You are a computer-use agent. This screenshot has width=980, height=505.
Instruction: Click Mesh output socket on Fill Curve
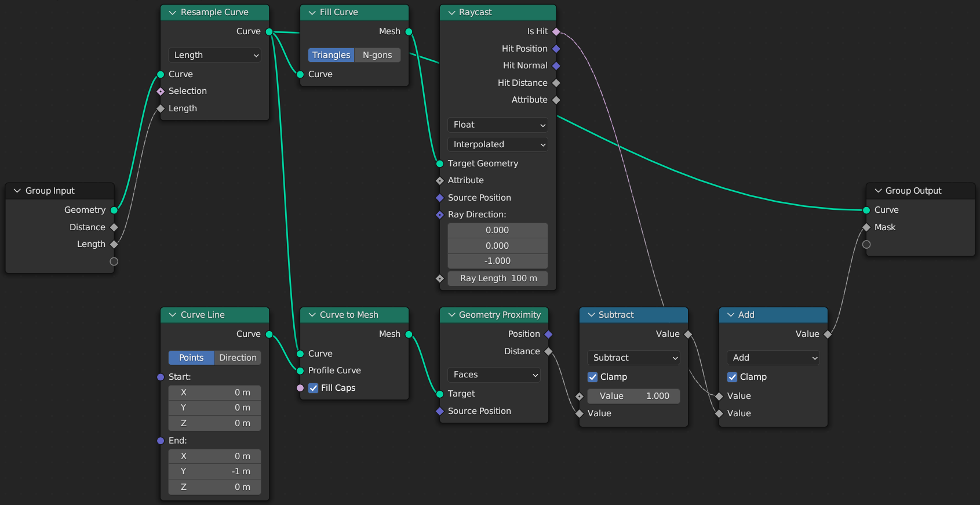coord(409,31)
